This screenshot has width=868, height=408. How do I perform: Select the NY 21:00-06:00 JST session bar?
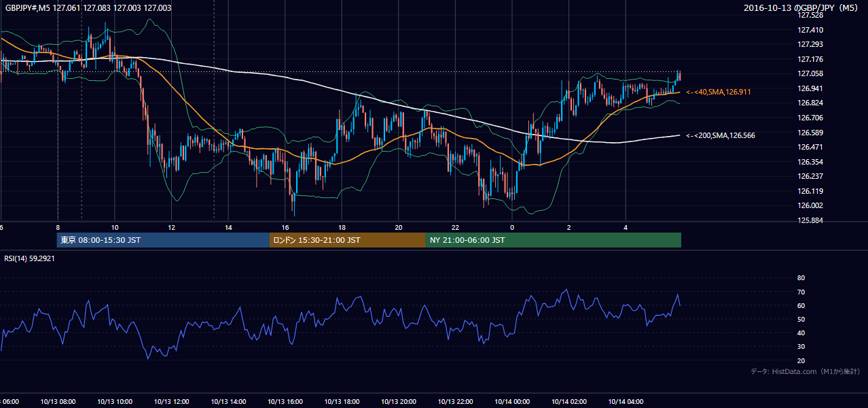554,240
